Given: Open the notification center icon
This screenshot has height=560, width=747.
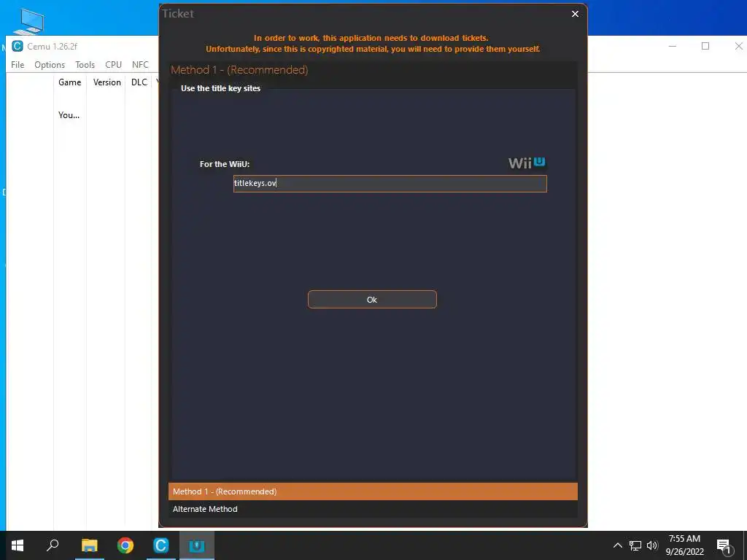Looking at the screenshot, I should click(724, 545).
